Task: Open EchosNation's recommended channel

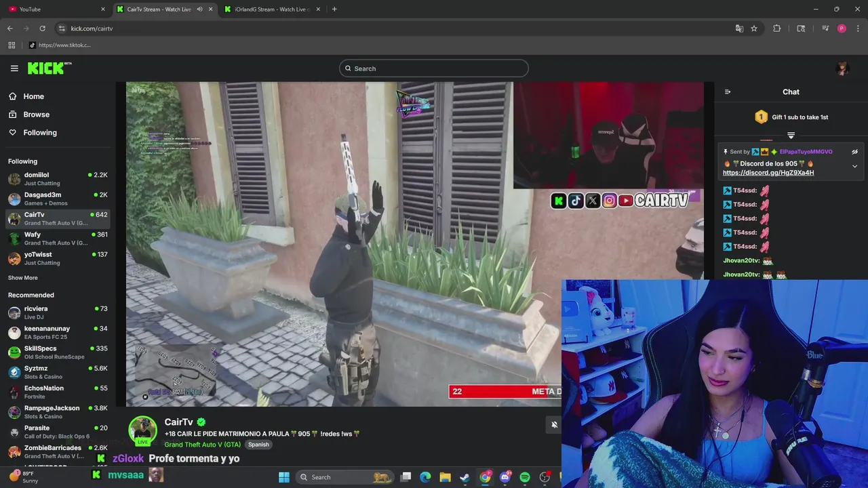Action: pyautogui.click(x=58, y=392)
